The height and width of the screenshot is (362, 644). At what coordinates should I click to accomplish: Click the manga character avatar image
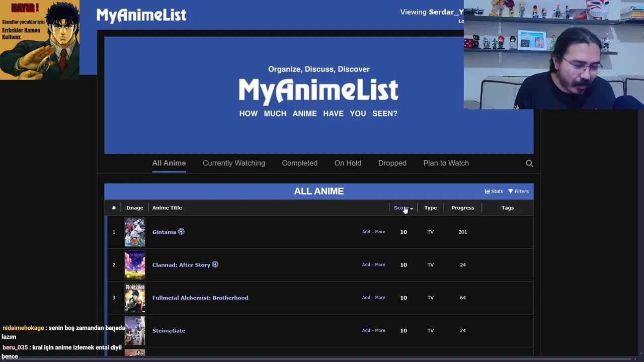pyautogui.click(x=40, y=40)
